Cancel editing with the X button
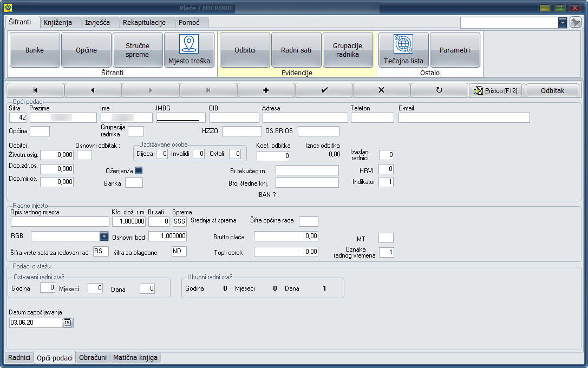Screen dimensions: 588x368 tap(381, 90)
